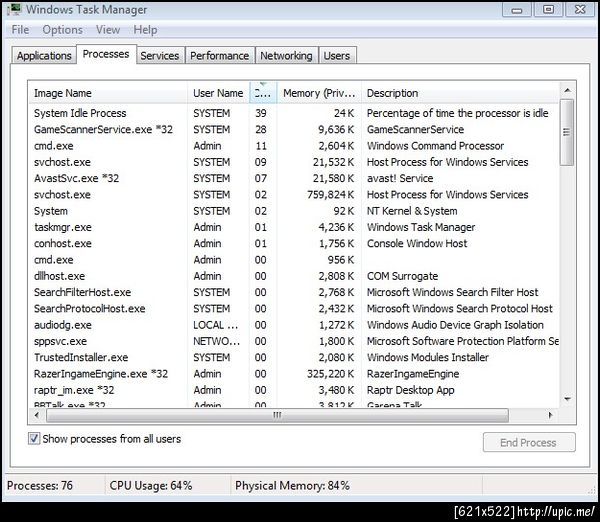Open the Help menu

tap(145, 30)
